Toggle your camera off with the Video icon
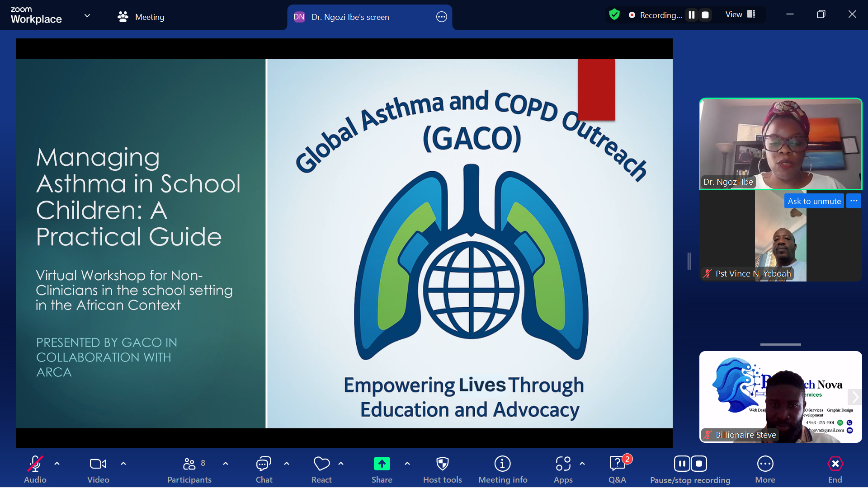This screenshot has width=868, height=488. pyautogui.click(x=98, y=464)
